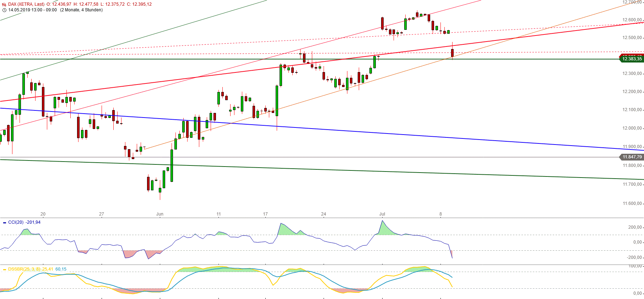Click the date axis label 27
Image resolution: width=644 pixels, height=299 pixels.
102,214
